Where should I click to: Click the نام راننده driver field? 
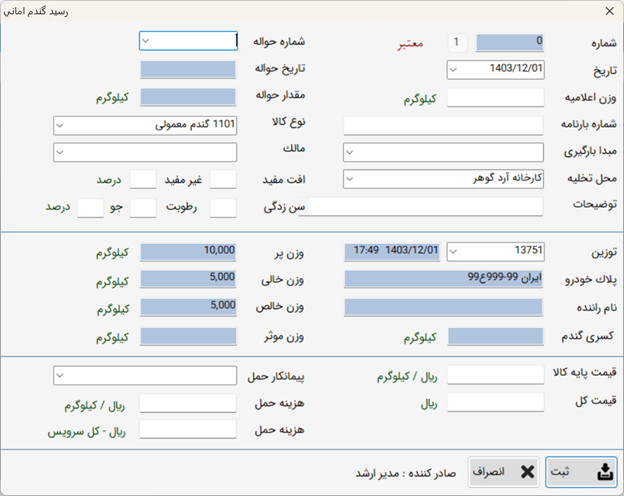(x=443, y=307)
